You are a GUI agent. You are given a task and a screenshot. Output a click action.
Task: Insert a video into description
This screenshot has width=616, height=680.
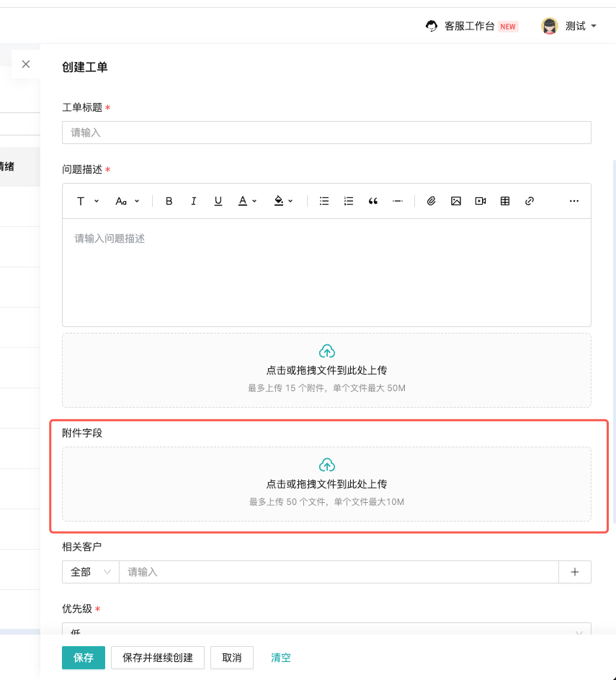click(x=481, y=201)
